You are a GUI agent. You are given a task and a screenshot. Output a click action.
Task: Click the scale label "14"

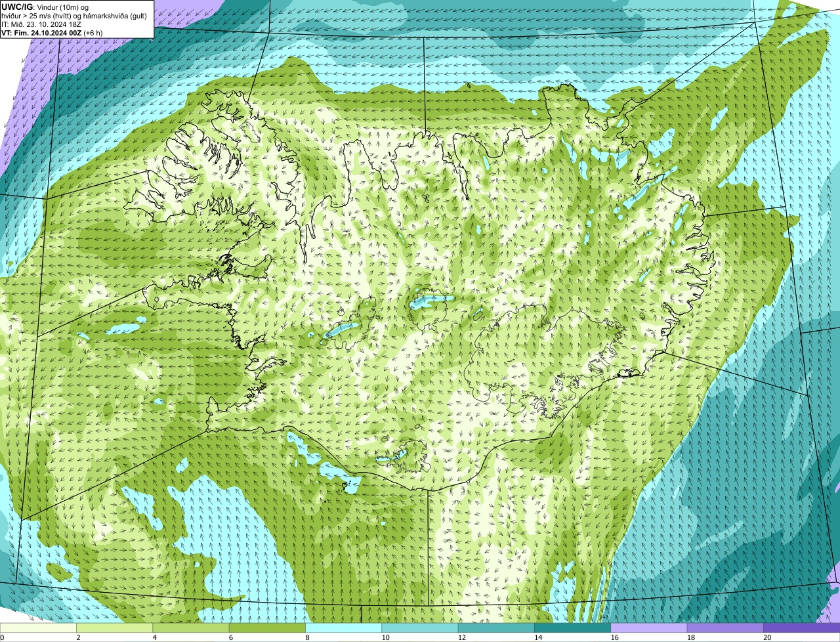[x=537, y=637]
